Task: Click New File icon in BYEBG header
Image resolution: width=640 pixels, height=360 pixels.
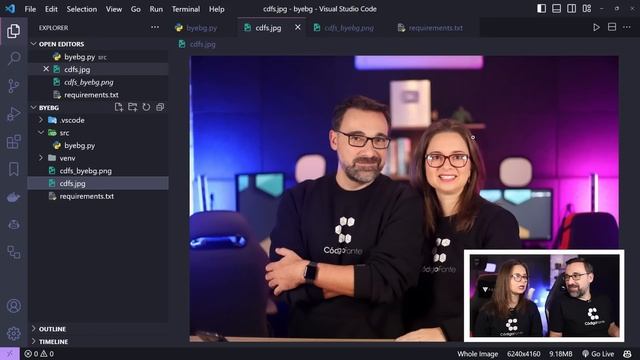Action: click(118, 107)
